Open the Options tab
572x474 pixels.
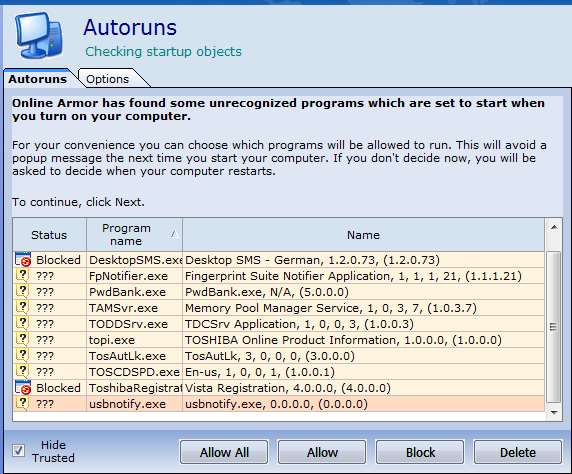coord(108,79)
